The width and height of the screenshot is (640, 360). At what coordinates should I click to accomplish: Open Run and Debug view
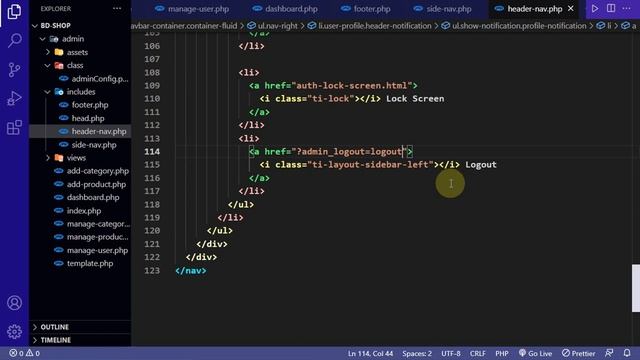[14, 98]
